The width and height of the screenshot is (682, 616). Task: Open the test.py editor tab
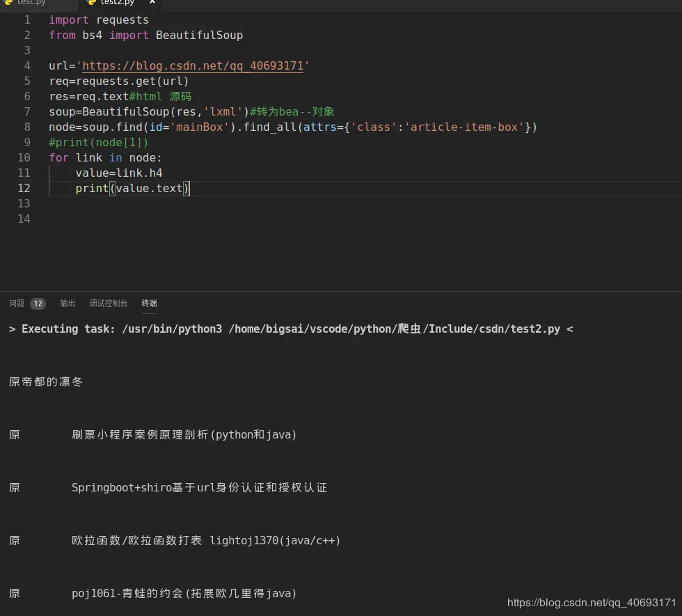[x=31, y=3]
